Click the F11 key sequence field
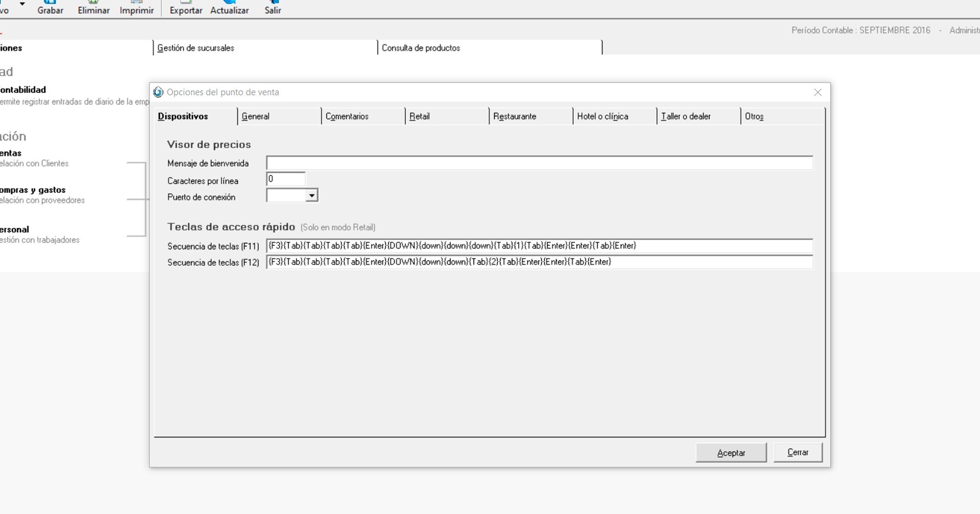This screenshot has height=514, width=980. pyautogui.click(x=539, y=246)
